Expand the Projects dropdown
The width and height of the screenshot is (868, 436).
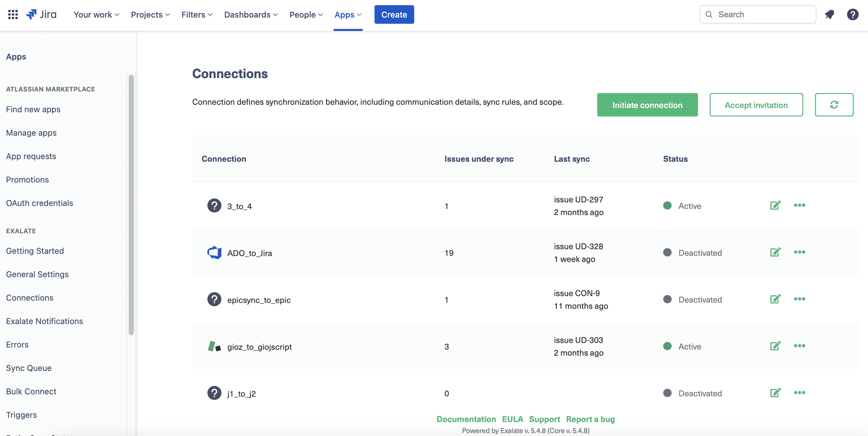[150, 15]
